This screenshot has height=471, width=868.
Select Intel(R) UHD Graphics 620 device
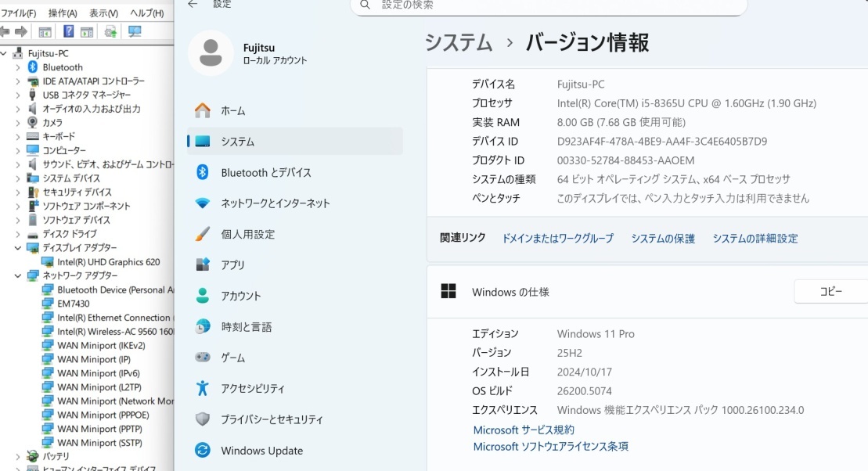click(x=108, y=262)
